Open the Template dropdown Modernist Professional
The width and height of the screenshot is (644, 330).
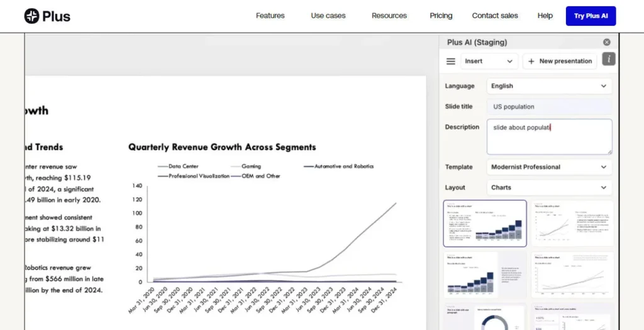pos(549,167)
